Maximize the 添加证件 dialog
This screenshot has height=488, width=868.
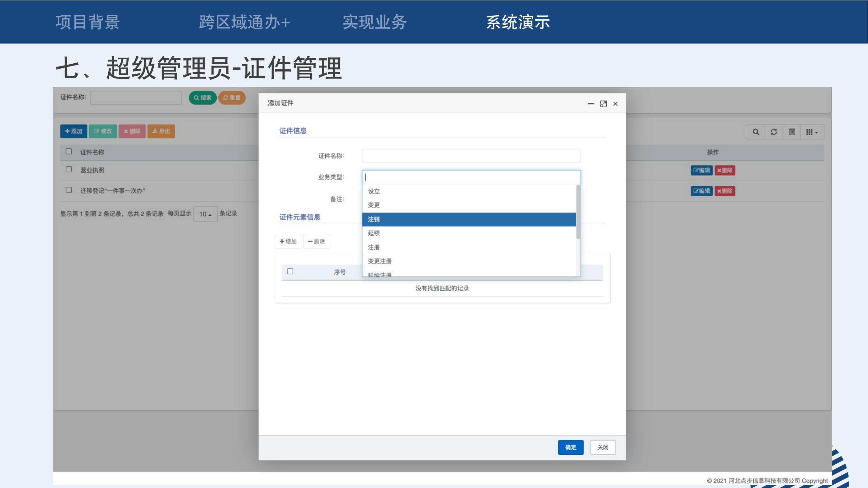[603, 104]
